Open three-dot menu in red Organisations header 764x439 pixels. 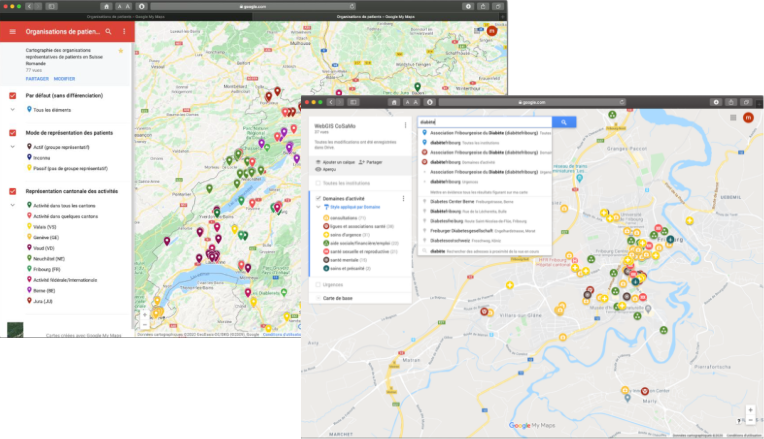point(124,32)
